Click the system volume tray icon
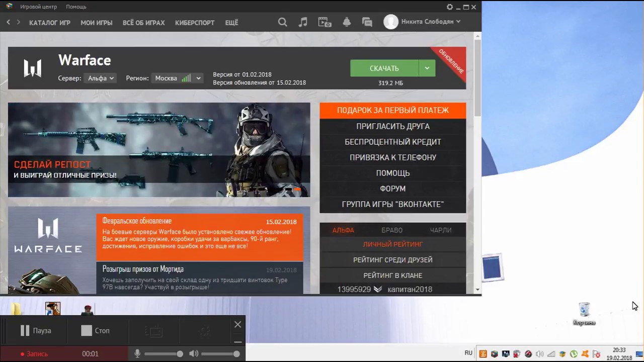The image size is (644, 362). pos(539,353)
